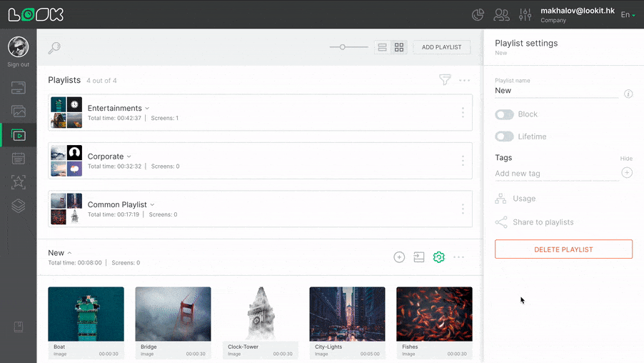Open the analytics pie chart icon
644x363 pixels.
(x=478, y=14)
